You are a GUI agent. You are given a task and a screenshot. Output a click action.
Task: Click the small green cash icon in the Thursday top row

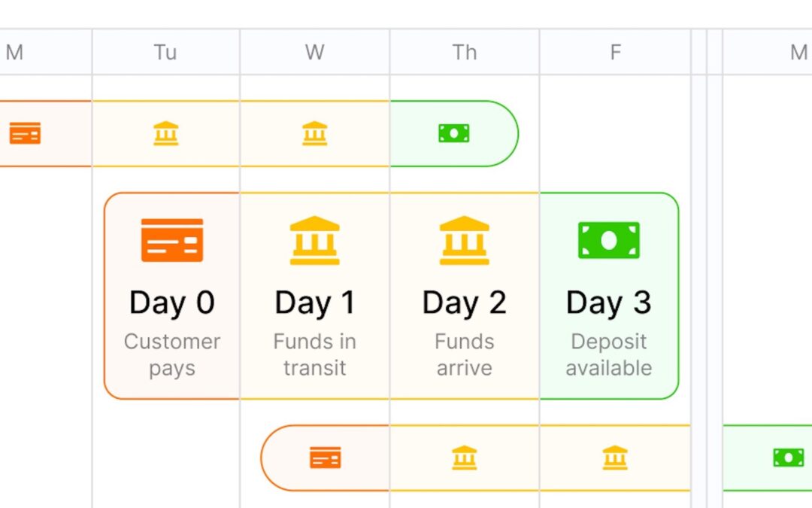(x=453, y=133)
